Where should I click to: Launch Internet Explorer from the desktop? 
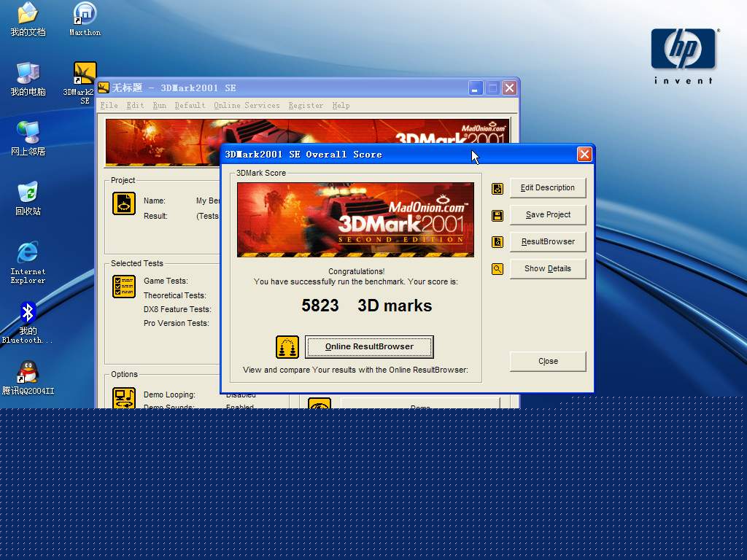pyautogui.click(x=28, y=262)
